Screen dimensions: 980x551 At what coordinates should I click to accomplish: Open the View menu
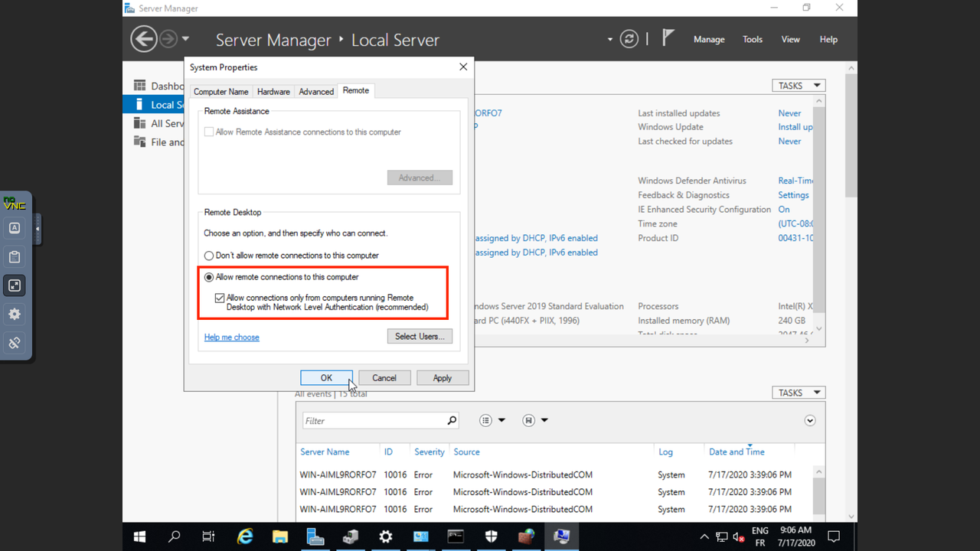pyautogui.click(x=790, y=39)
